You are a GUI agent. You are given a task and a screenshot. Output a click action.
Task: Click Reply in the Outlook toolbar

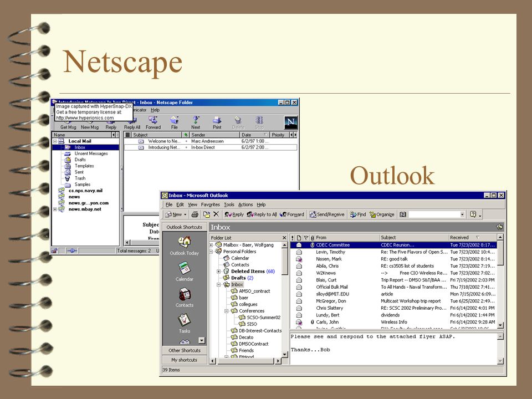pyautogui.click(x=234, y=214)
